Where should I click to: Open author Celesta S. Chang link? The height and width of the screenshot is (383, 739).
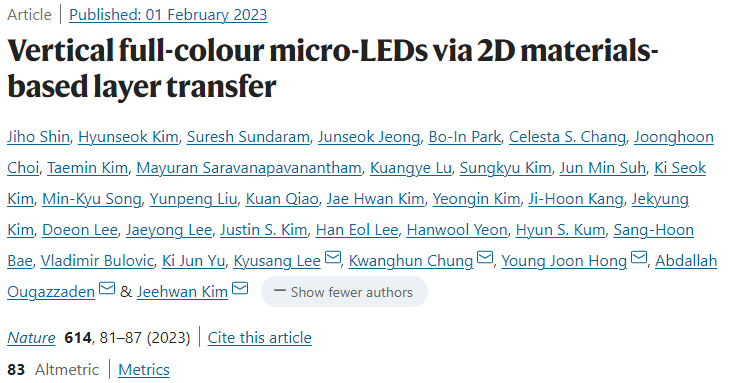click(567, 137)
